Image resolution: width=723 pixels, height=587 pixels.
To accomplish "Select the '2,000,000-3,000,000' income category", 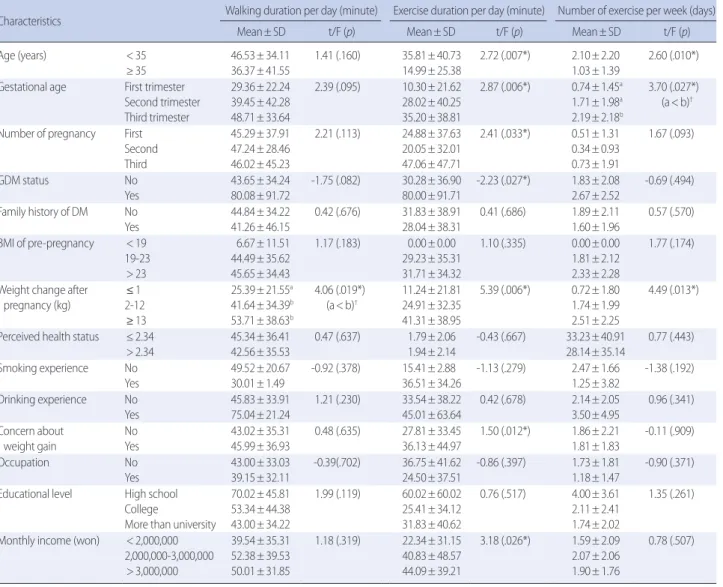I will [x=169, y=556].
